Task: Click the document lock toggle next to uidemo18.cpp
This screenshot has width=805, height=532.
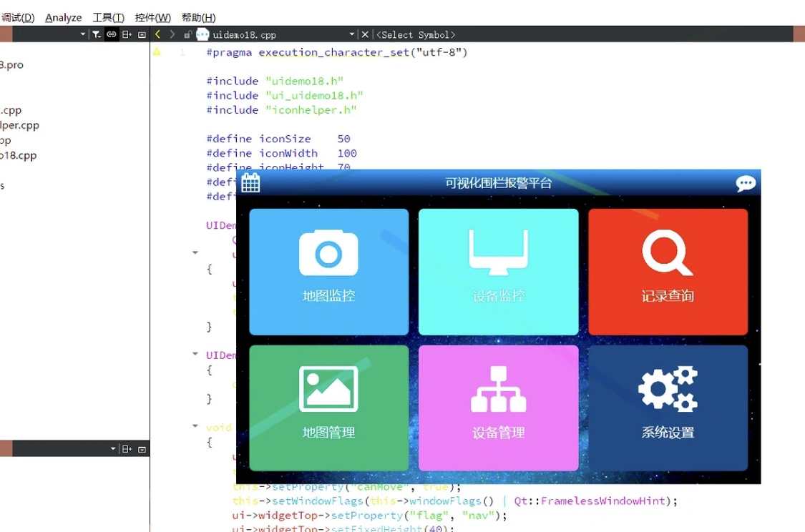Action: point(187,34)
